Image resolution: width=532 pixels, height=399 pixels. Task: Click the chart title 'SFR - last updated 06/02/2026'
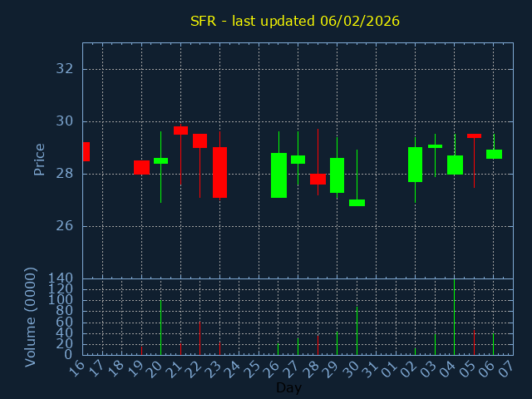click(x=295, y=21)
